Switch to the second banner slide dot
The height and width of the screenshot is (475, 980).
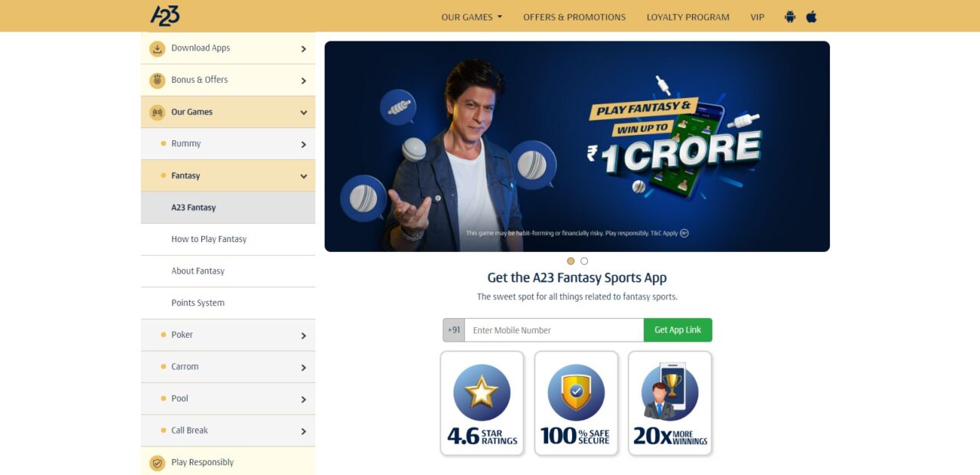tap(584, 261)
